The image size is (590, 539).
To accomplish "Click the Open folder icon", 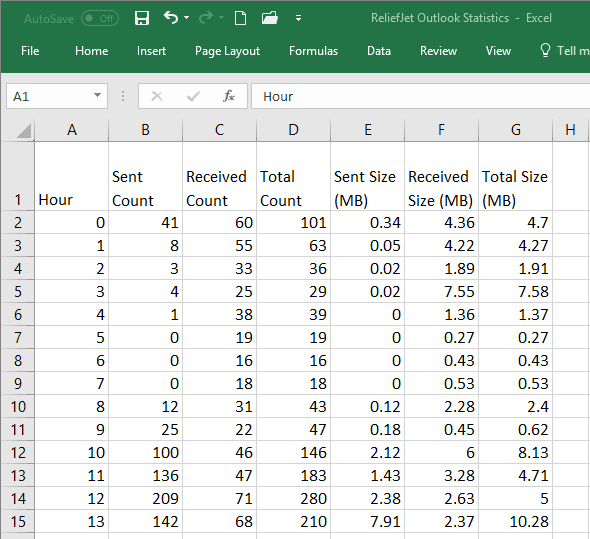I will click(x=269, y=18).
